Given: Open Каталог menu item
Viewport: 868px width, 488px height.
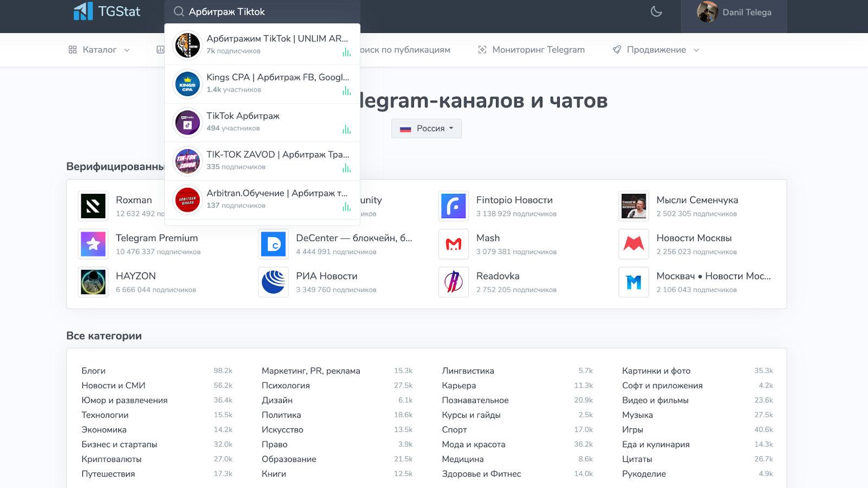Looking at the screenshot, I should click(x=99, y=49).
